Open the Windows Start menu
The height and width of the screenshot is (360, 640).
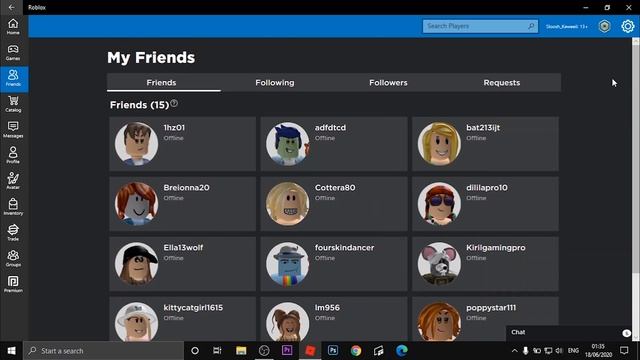11,351
